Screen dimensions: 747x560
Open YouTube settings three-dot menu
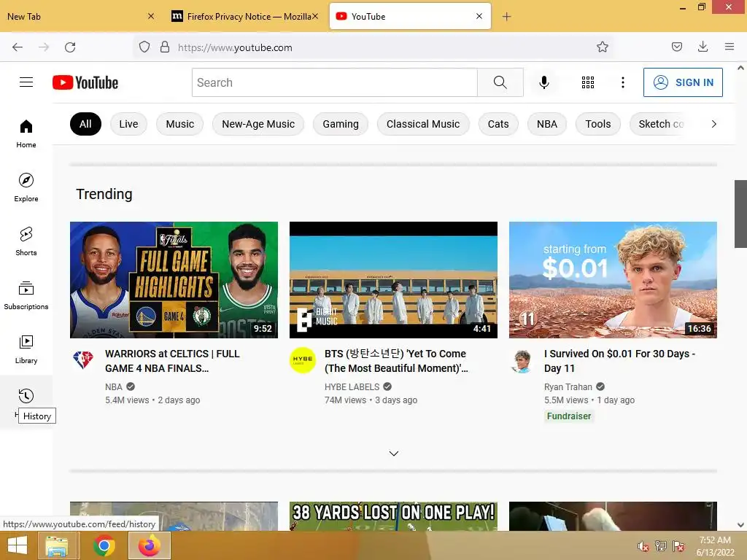point(623,82)
